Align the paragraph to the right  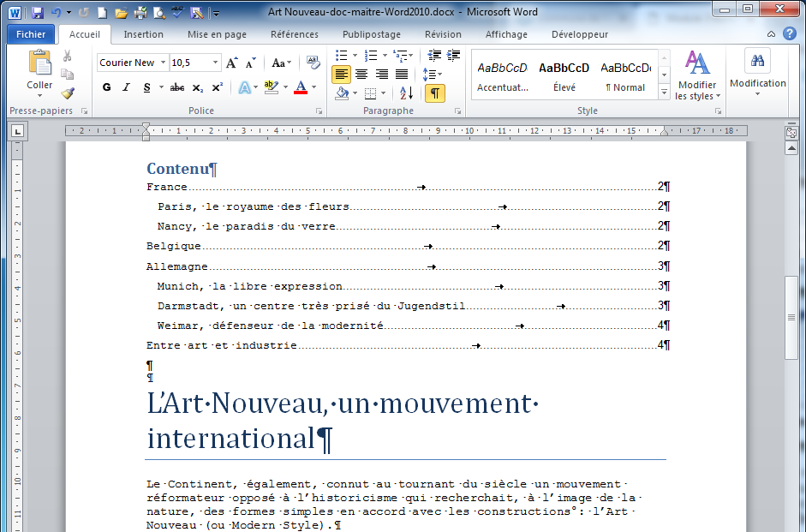coord(381,75)
